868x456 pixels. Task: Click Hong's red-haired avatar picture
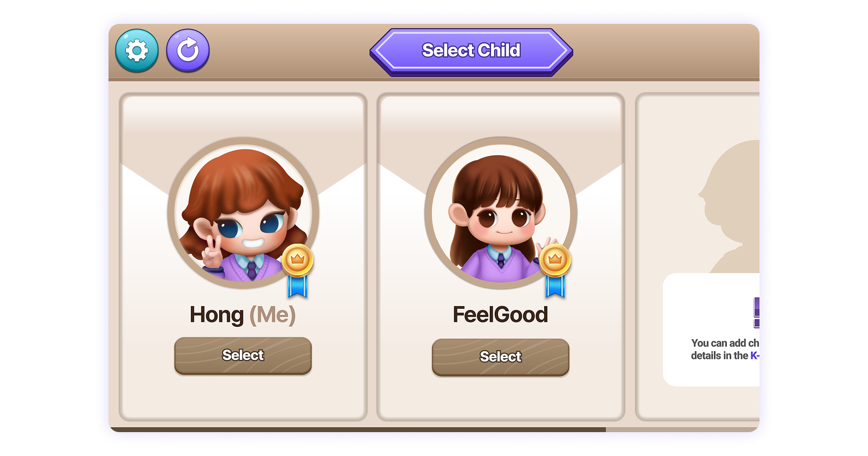click(243, 213)
